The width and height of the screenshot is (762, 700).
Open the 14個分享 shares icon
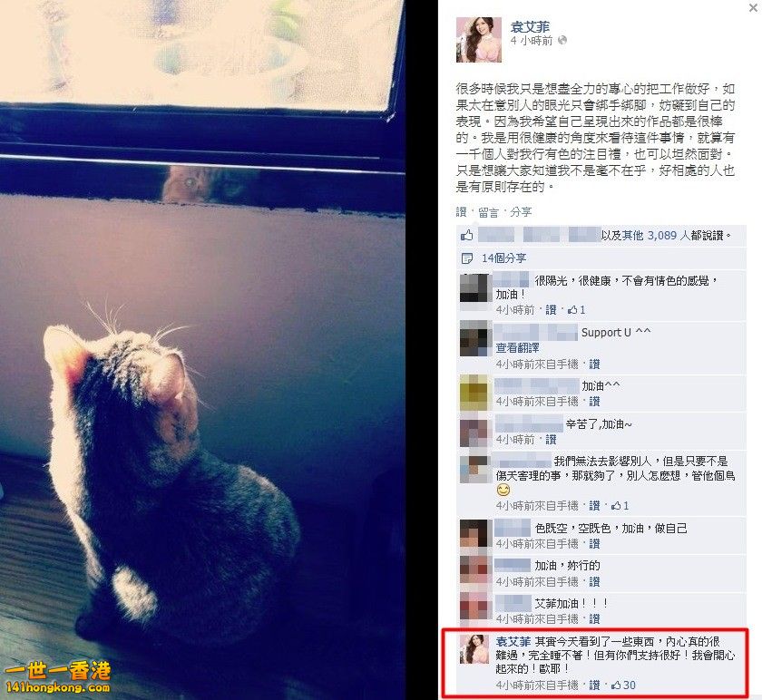467,258
